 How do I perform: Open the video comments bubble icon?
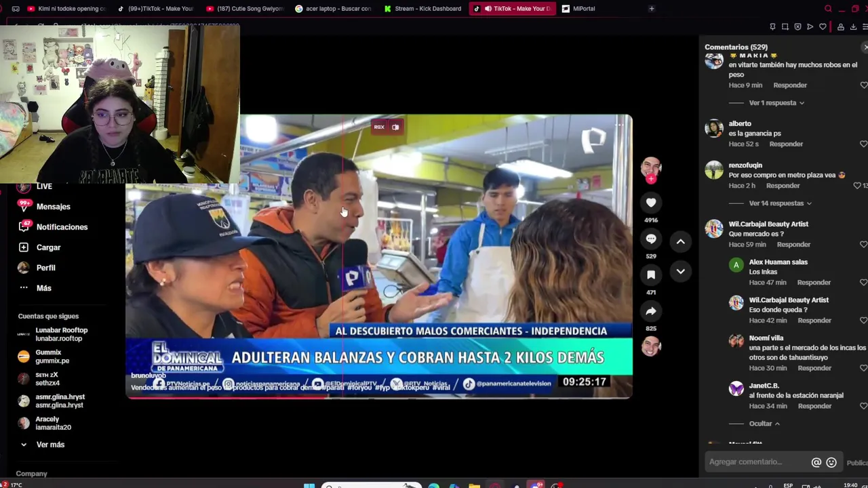click(x=651, y=239)
